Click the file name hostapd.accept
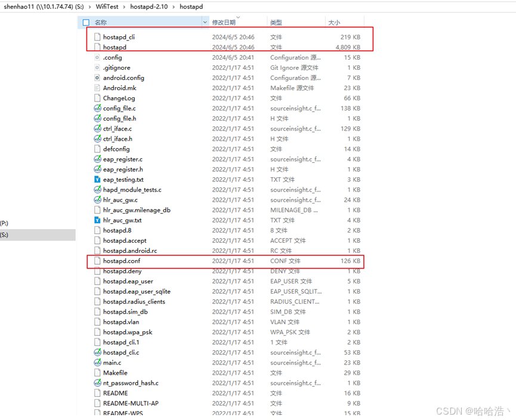 click(125, 240)
